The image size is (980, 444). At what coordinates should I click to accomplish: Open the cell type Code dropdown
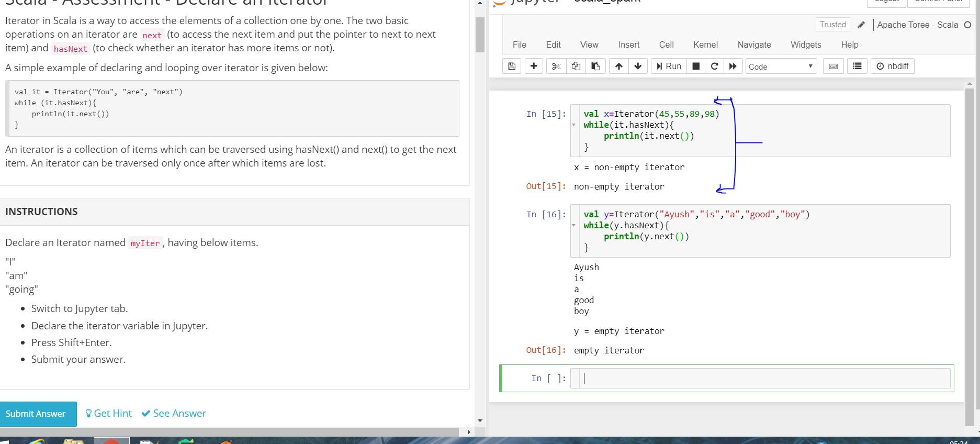(781, 66)
